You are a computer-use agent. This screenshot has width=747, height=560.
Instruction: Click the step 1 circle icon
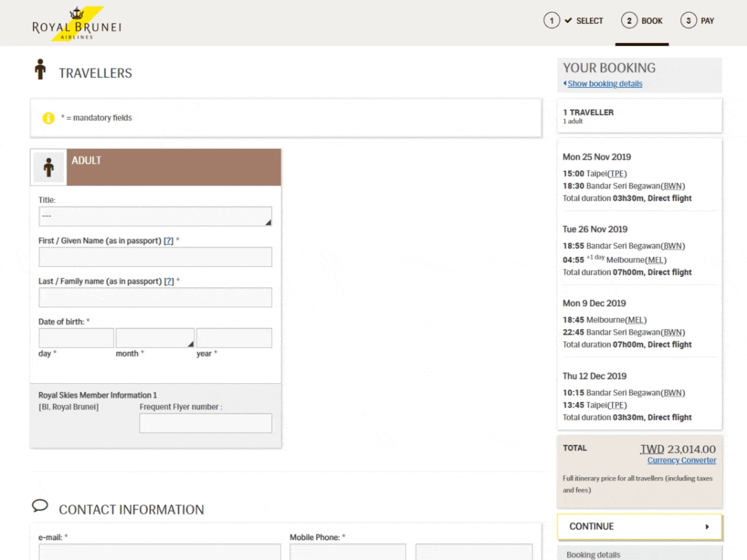(551, 21)
